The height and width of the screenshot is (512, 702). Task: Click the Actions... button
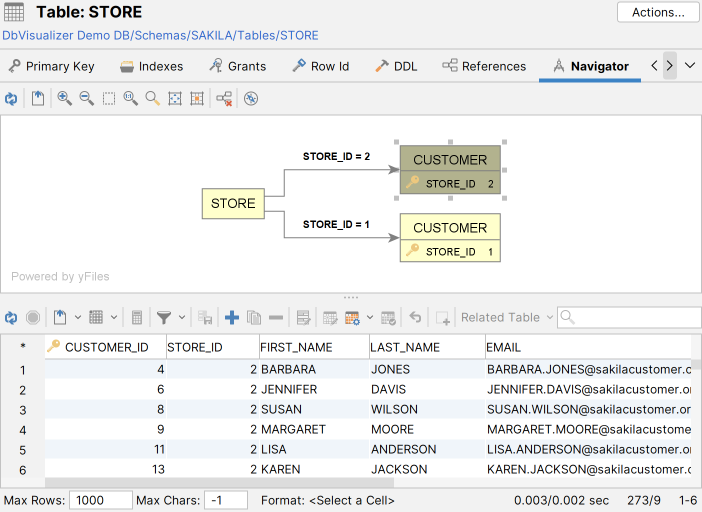[x=658, y=12]
